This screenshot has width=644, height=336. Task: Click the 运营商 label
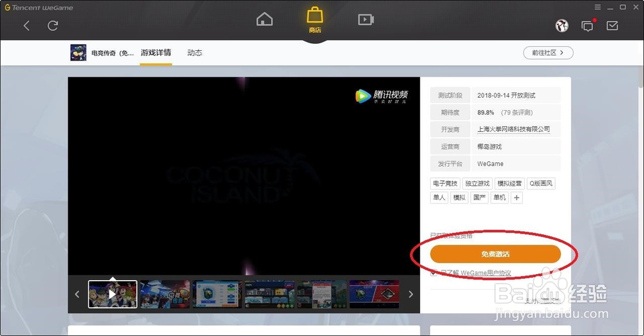pyautogui.click(x=450, y=147)
